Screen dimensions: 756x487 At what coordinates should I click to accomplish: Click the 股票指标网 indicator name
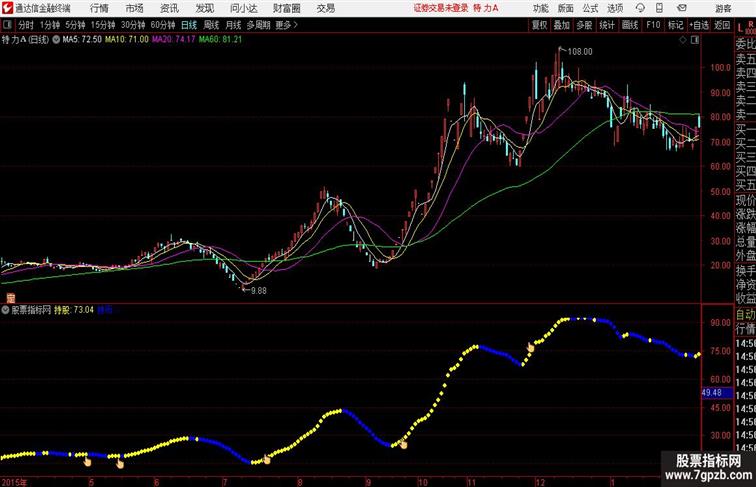[x=31, y=310]
